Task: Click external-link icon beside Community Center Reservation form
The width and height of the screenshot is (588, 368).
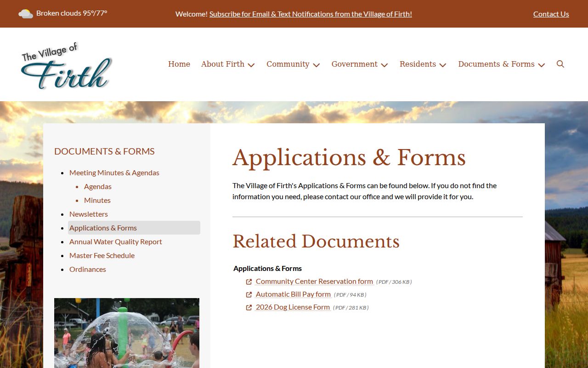Action: (x=249, y=282)
